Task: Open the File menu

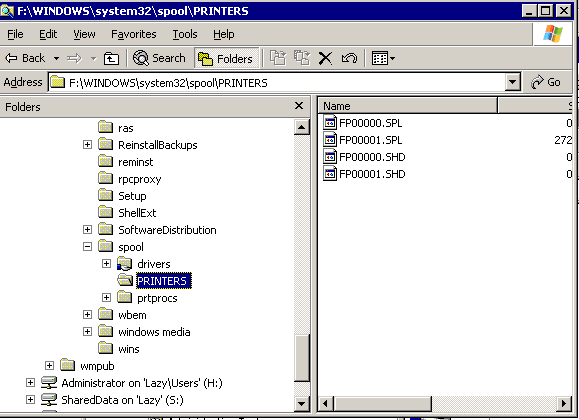Action: point(15,34)
